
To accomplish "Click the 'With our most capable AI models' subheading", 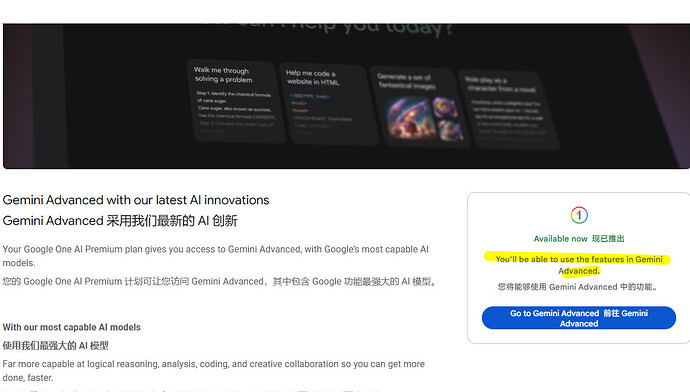I will (72, 327).
